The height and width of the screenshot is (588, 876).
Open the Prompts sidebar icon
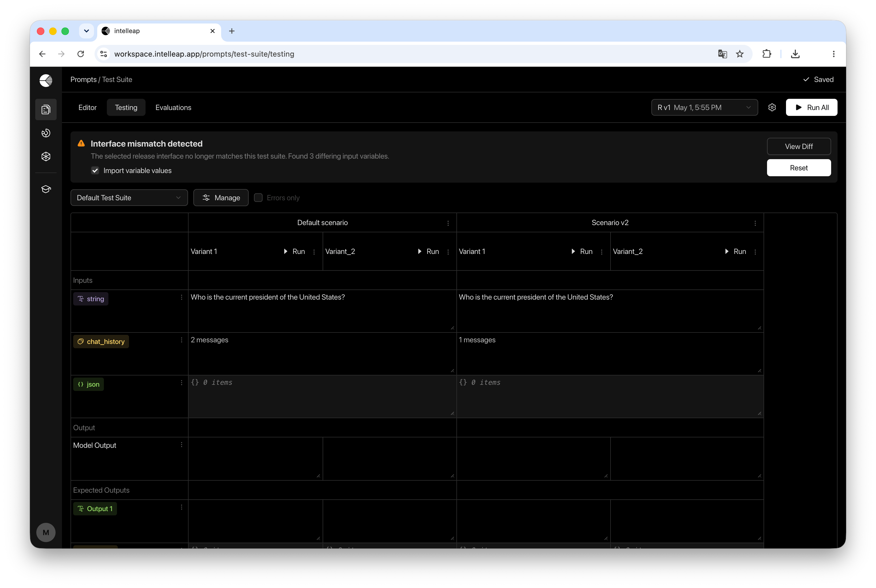[x=46, y=109]
